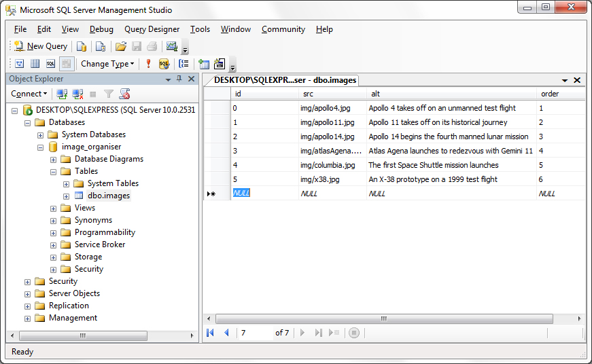Screen dimensions: 592x364
Task: Click the alt column header
Action: pos(451,94)
